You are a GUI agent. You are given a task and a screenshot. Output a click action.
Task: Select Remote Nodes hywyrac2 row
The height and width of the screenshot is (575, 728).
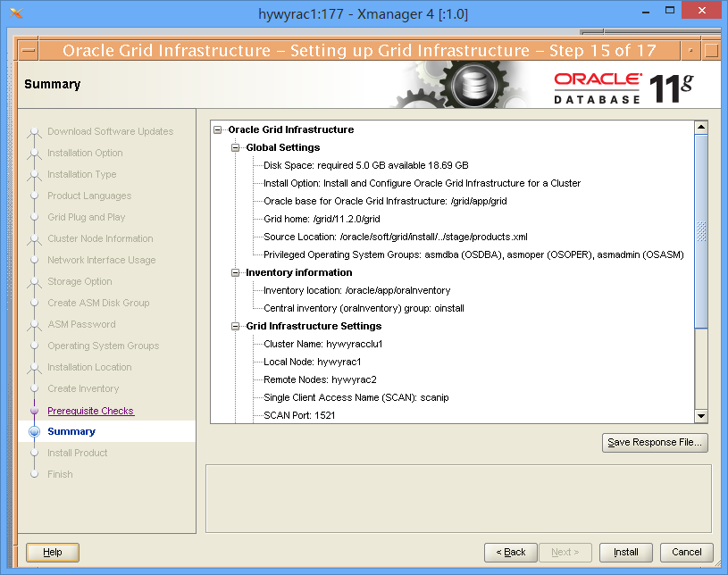(320, 380)
